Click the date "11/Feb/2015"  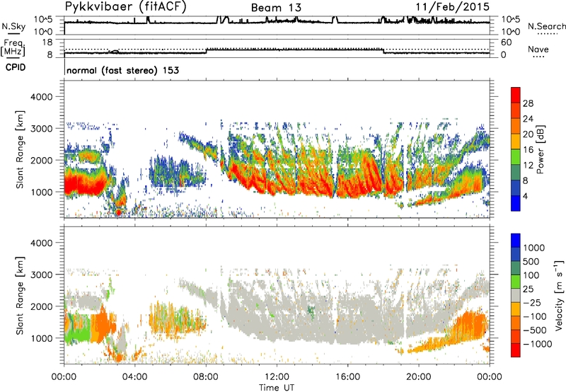pyautogui.click(x=453, y=7)
